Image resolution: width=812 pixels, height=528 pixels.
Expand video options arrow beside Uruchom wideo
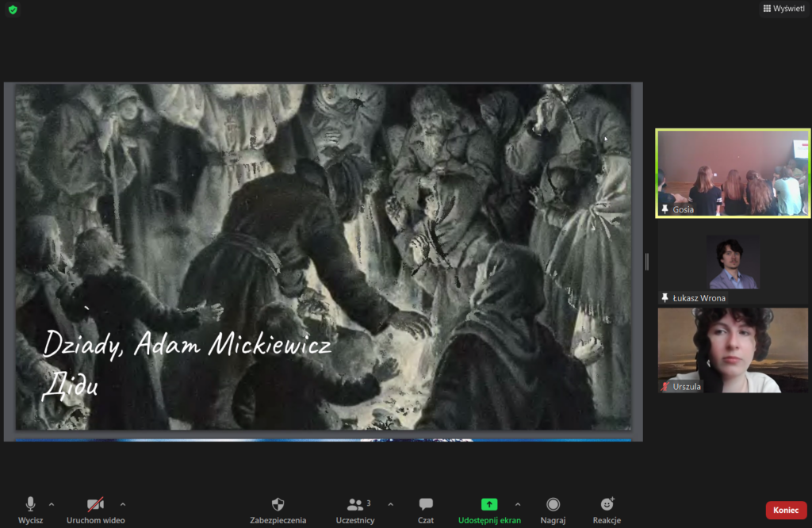pyautogui.click(x=123, y=504)
